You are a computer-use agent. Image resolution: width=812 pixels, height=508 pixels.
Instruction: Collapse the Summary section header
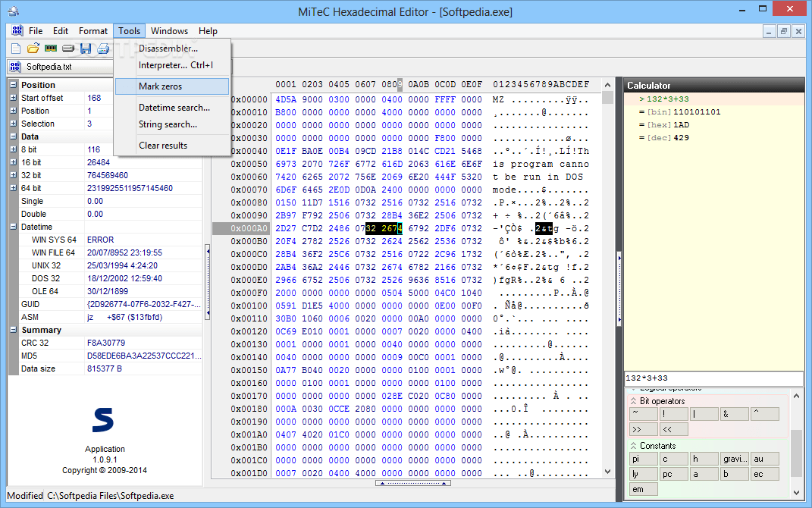14,330
